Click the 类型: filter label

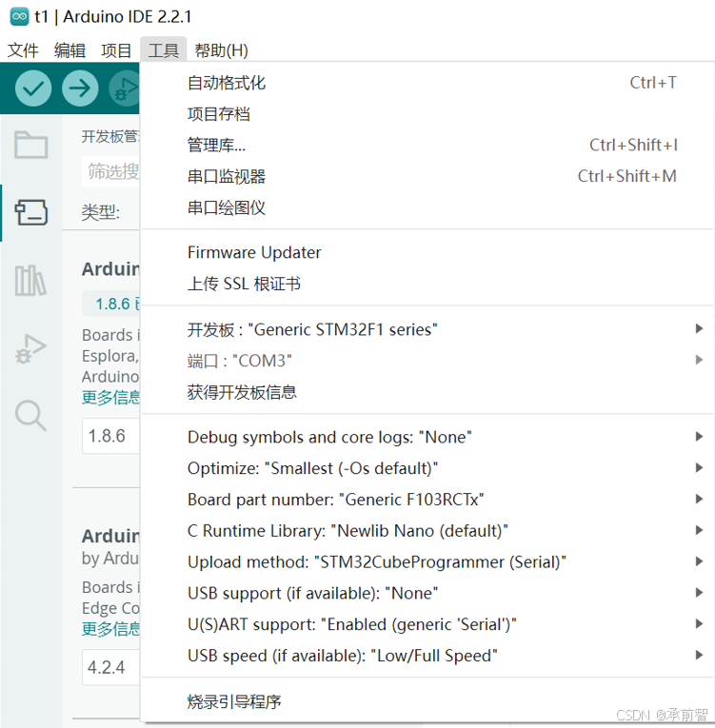[x=101, y=212]
